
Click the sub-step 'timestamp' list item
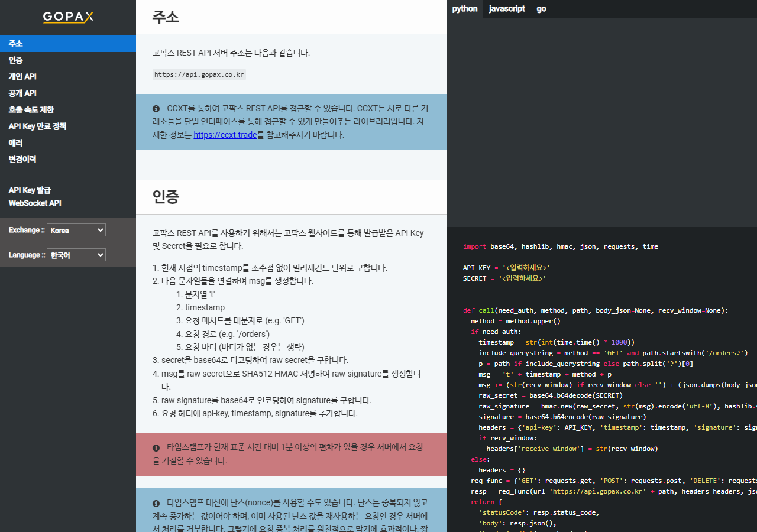(x=205, y=307)
